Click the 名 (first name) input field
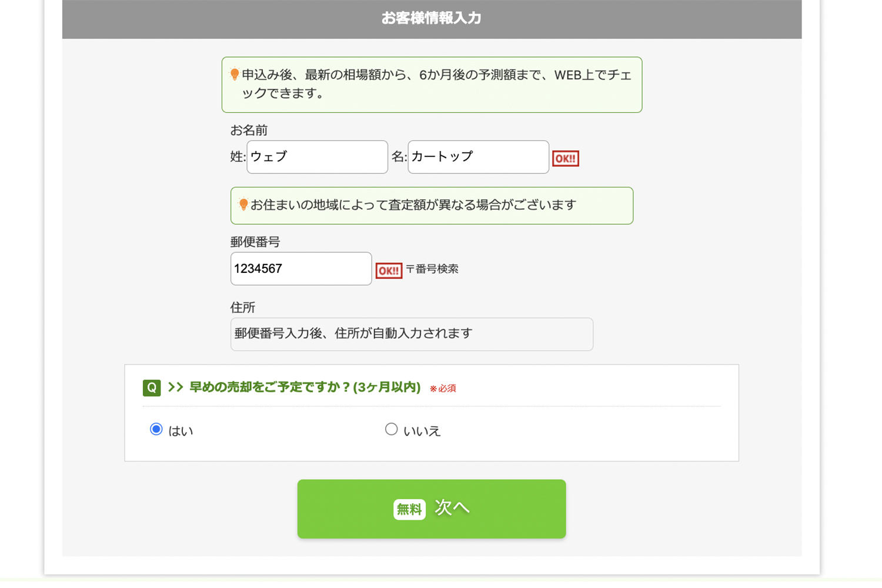The height and width of the screenshot is (588, 882). (478, 157)
